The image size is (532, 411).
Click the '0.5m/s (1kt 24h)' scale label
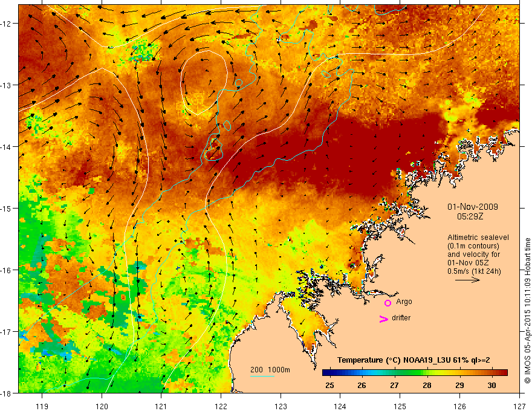coord(474,271)
